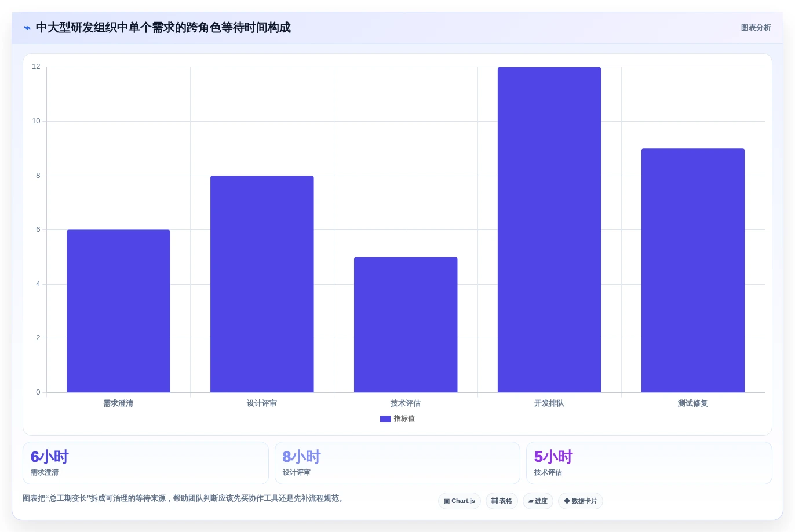Click the blue lightning icon beside the title

(27, 28)
